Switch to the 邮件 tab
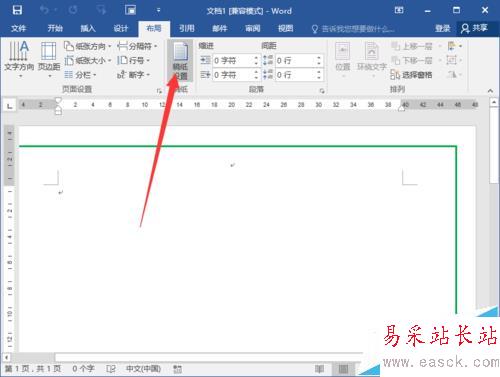 tap(220, 28)
